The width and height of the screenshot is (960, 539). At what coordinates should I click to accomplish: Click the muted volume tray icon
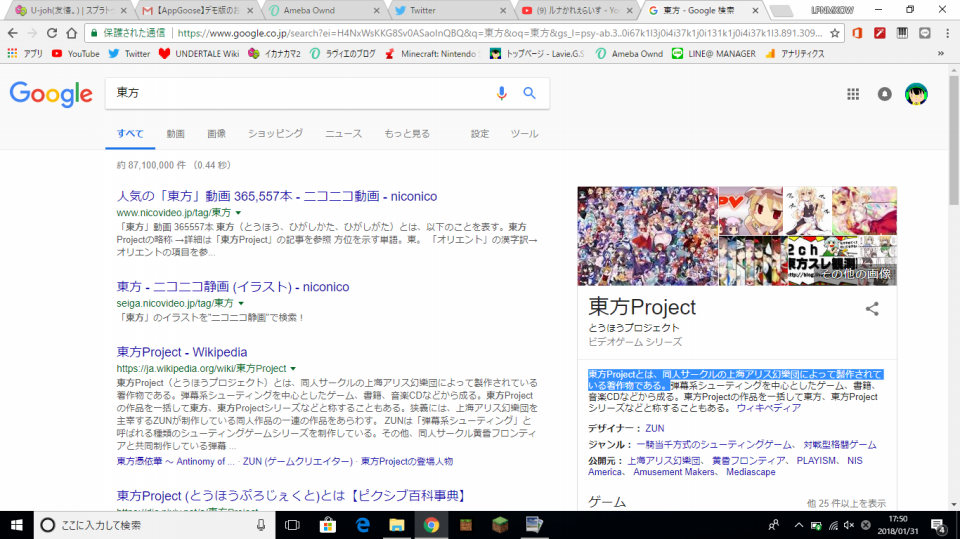coord(849,525)
